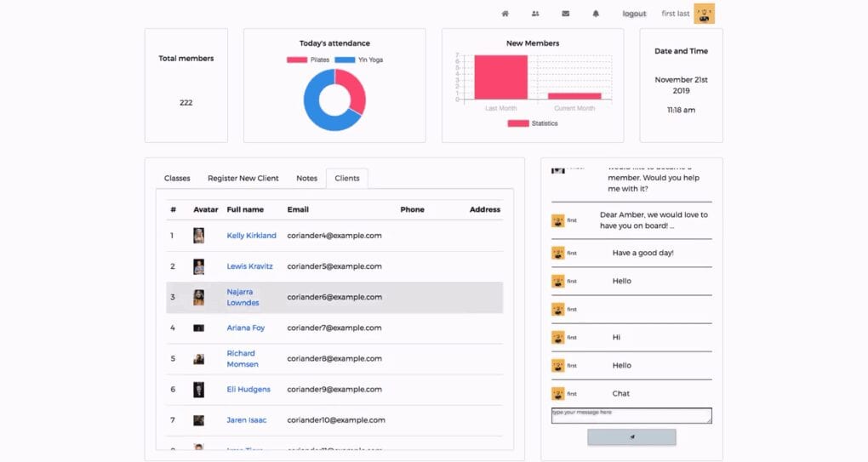Click the logout link

pos(634,14)
